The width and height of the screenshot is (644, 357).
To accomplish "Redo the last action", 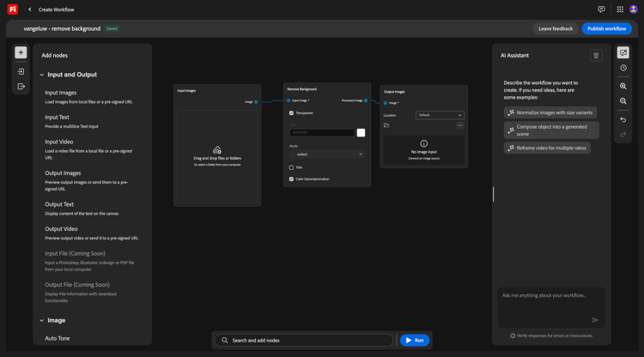I will tap(623, 135).
